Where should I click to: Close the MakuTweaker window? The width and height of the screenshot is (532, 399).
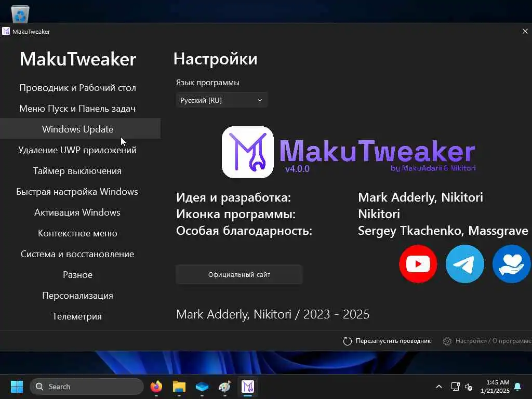coord(525,31)
